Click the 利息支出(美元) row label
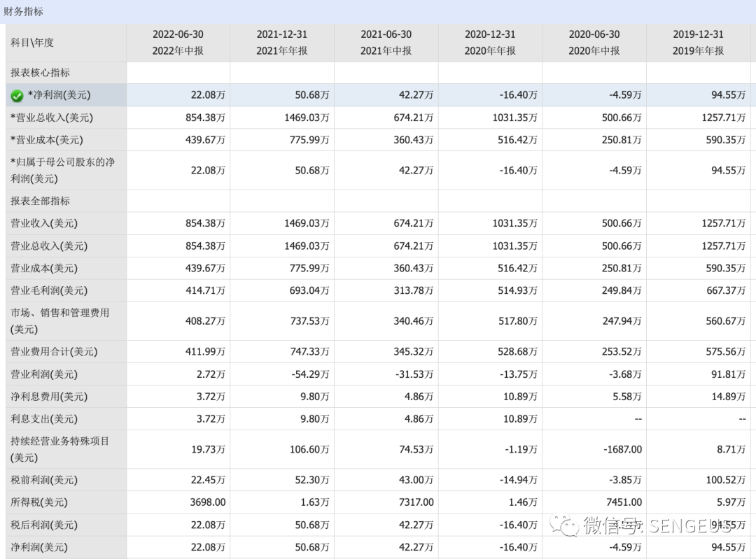 (44, 419)
